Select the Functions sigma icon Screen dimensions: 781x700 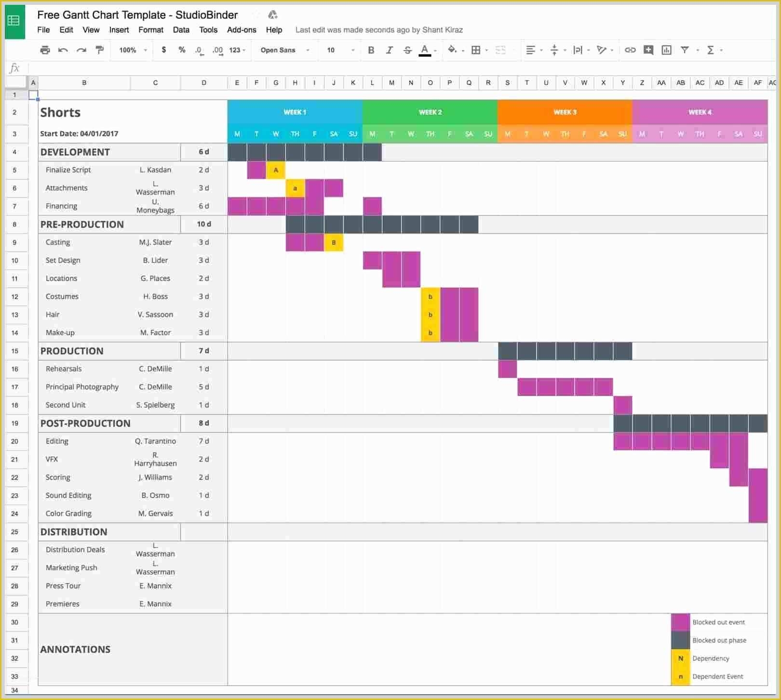click(x=709, y=50)
